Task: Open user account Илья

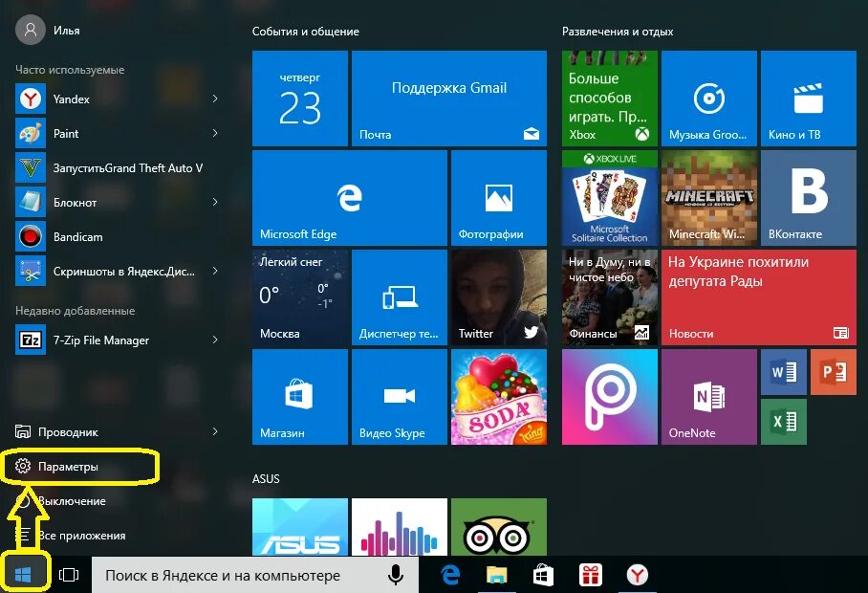Action: click(48, 30)
